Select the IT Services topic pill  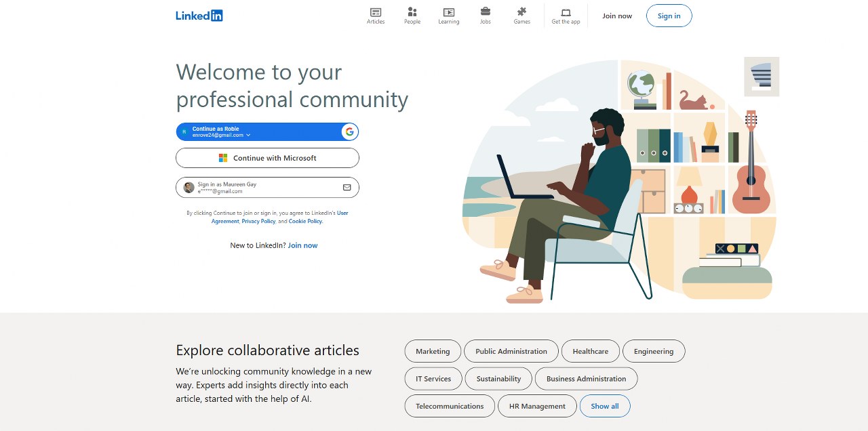[x=433, y=379]
